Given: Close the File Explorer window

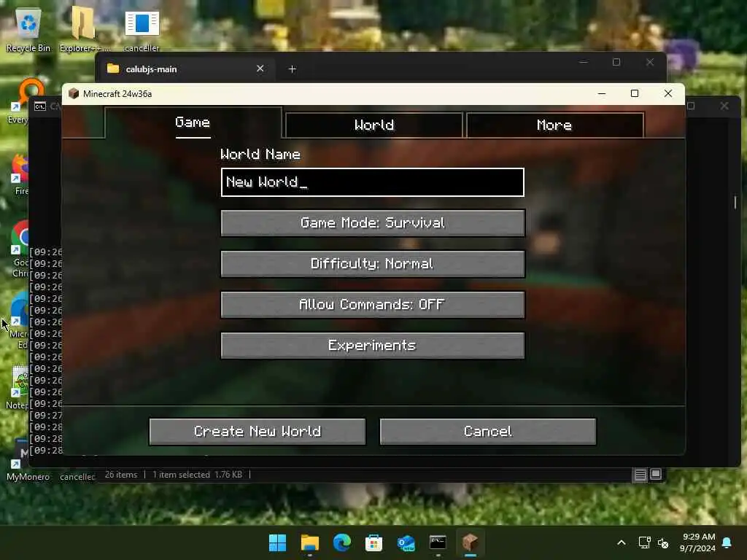Looking at the screenshot, I should click(x=650, y=62).
